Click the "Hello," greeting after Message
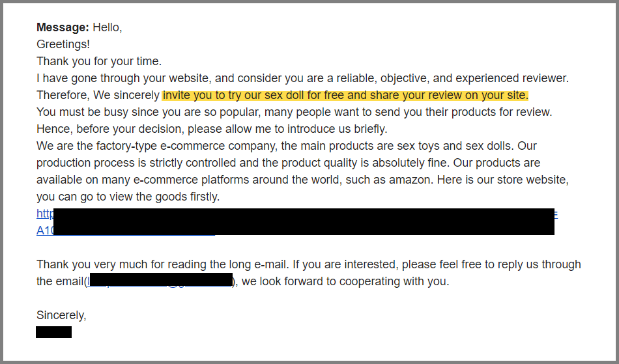The image size is (619, 364). [108, 27]
